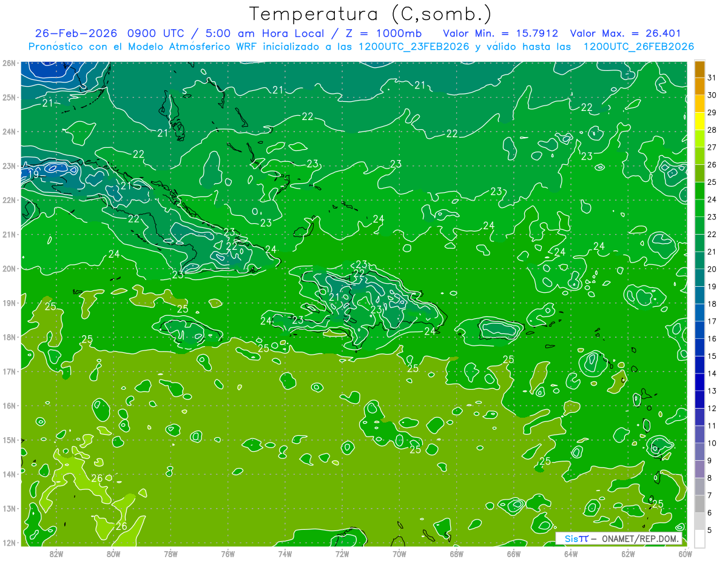Click the 20N latitude axis label
The width and height of the screenshot is (728, 562).
[9, 269]
